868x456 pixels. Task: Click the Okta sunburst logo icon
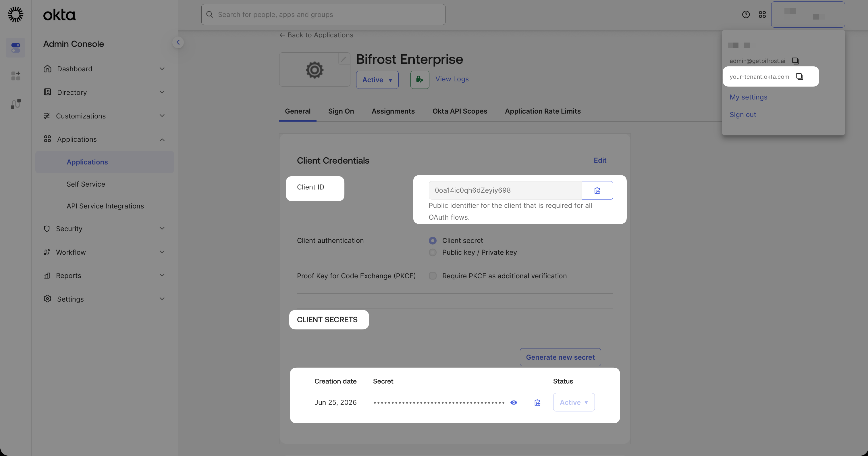[x=16, y=14]
